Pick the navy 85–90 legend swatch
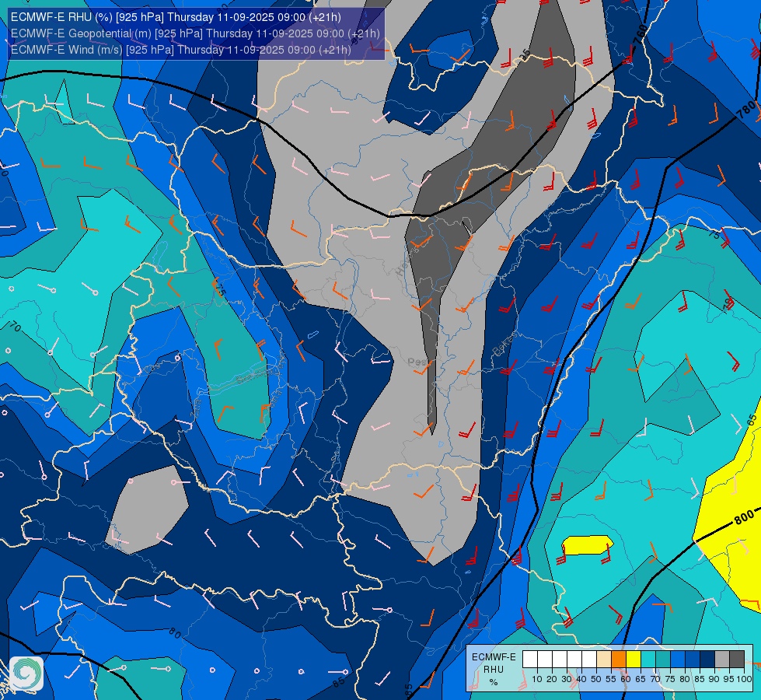The height and width of the screenshot is (700, 761). click(707, 660)
